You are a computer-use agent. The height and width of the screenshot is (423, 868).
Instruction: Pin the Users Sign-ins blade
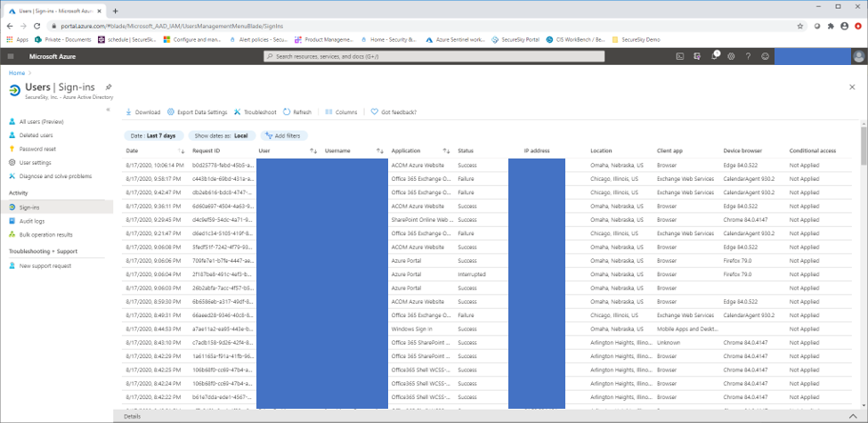click(x=109, y=87)
